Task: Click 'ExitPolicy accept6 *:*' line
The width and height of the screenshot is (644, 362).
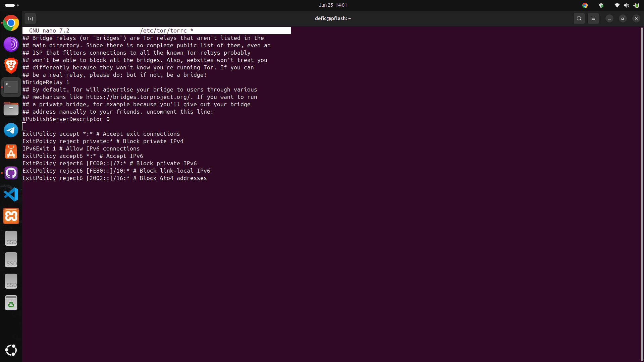Action: pos(83,156)
